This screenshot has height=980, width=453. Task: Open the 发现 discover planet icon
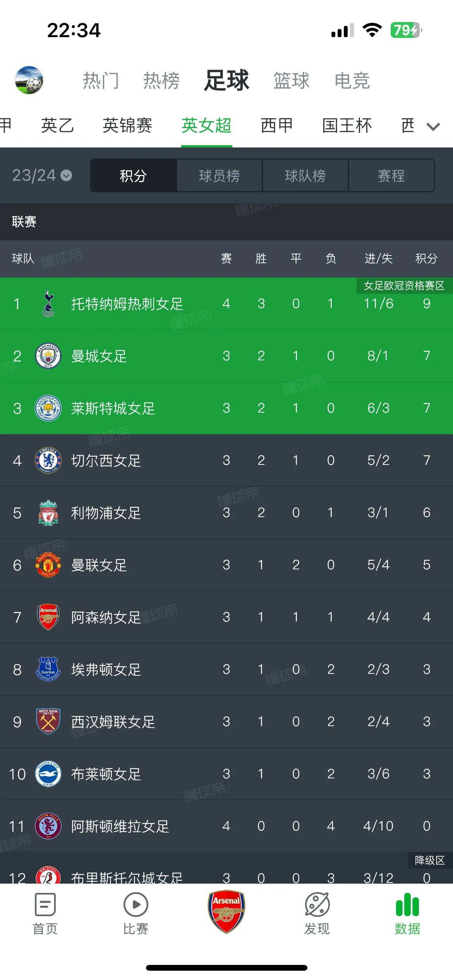tap(317, 905)
